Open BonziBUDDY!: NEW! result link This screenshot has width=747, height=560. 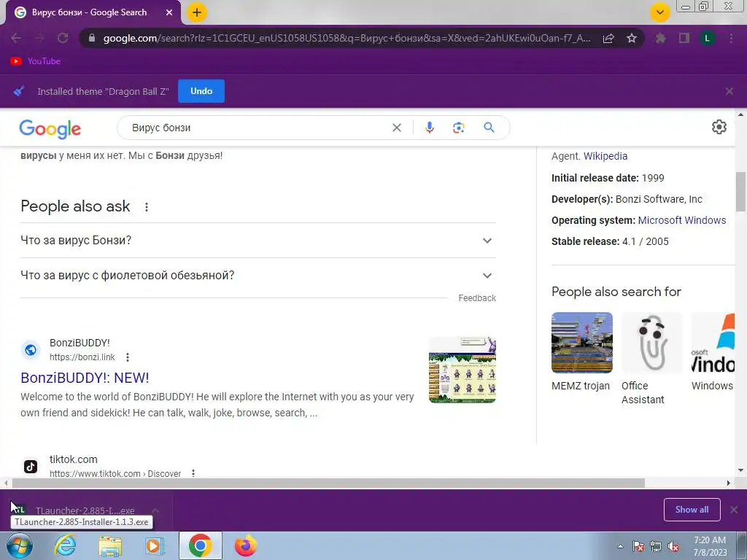coord(85,378)
